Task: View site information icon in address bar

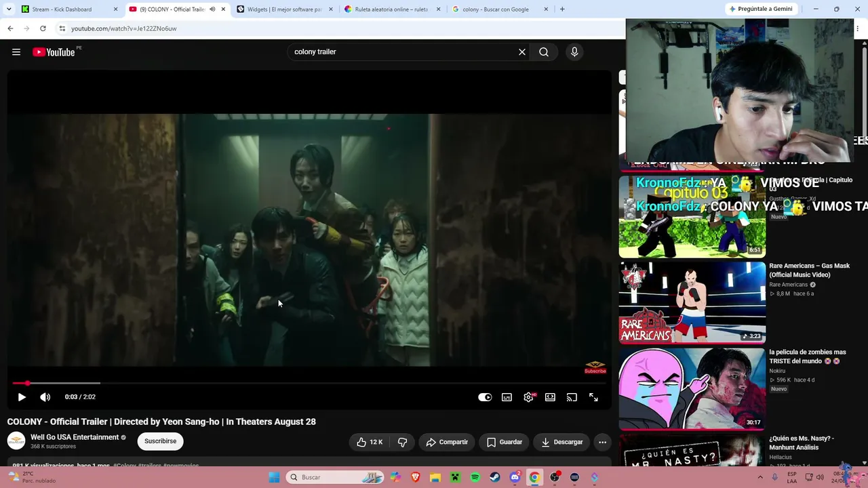Action: click(x=62, y=28)
